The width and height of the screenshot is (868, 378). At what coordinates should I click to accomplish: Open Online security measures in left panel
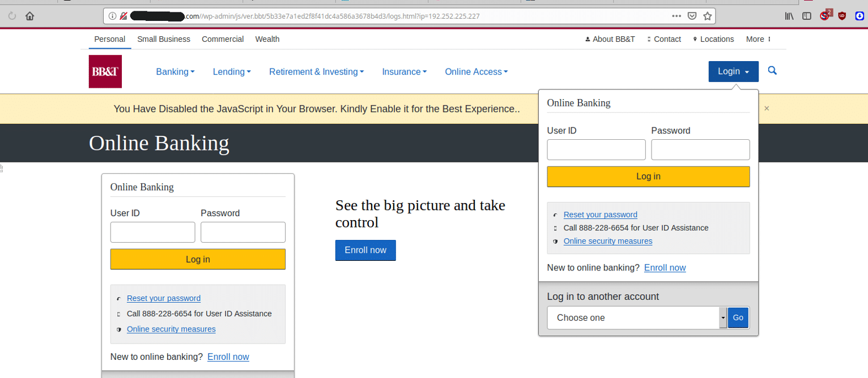point(171,329)
